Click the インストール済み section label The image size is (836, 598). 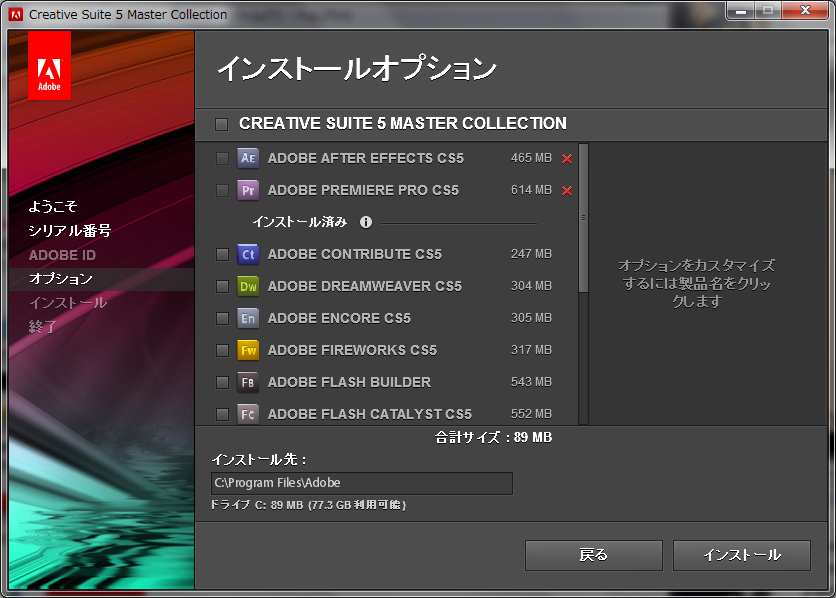click(x=300, y=222)
